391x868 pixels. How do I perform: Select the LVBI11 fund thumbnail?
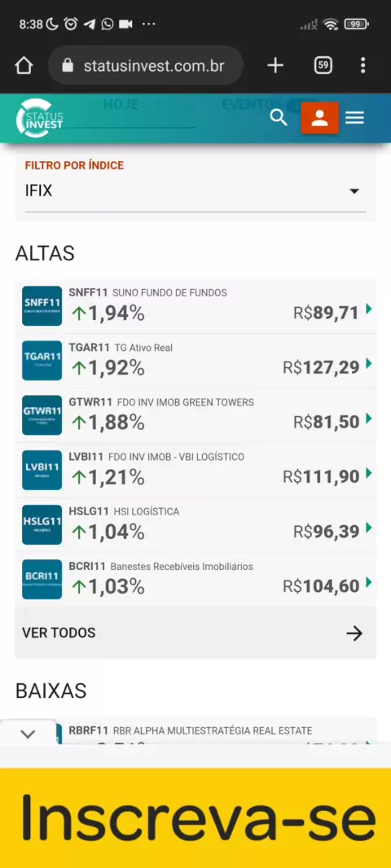tap(42, 470)
